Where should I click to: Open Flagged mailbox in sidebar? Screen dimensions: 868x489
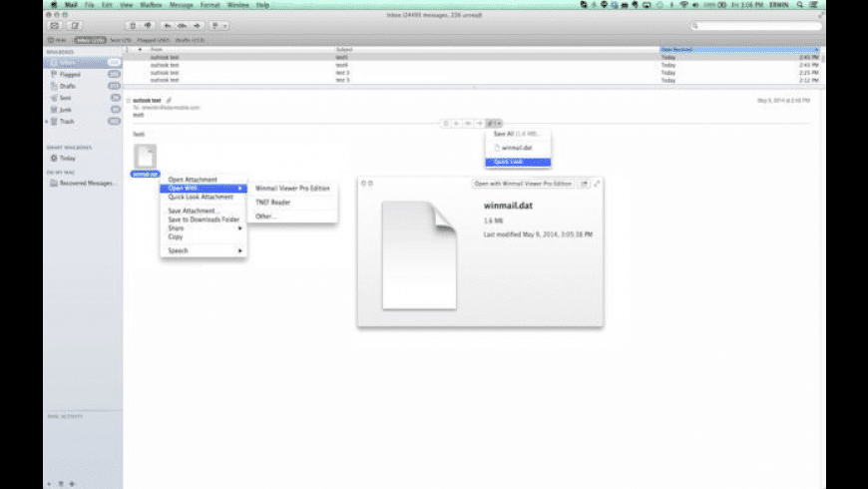83,74
